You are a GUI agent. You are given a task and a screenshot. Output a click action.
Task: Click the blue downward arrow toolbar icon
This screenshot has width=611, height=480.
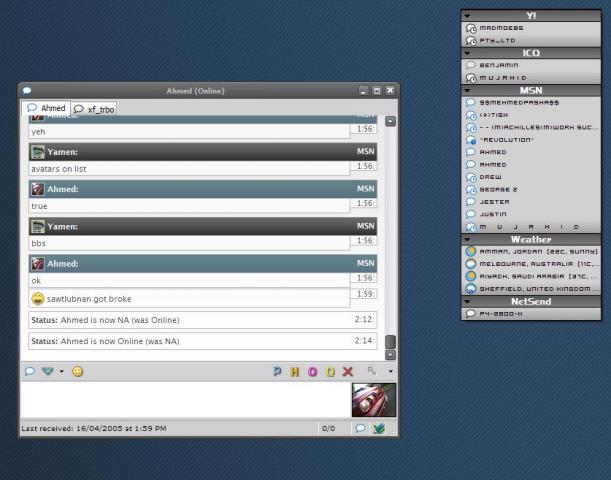pos(48,371)
